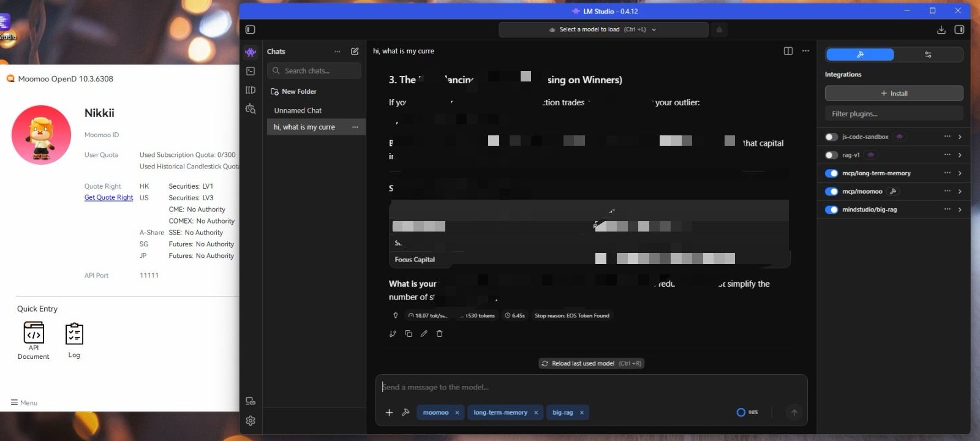The height and width of the screenshot is (441, 980).
Task: Expand the mcp/long-term-memory entry chevron
Action: coord(960,173)
